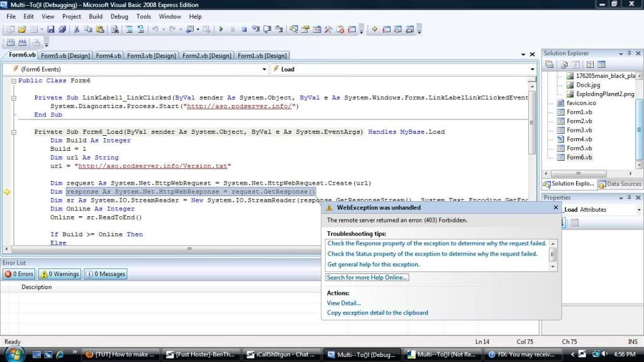The image size is (644, 362).
Task: Open Find in Files from toolbar
Action: (115, 30)
